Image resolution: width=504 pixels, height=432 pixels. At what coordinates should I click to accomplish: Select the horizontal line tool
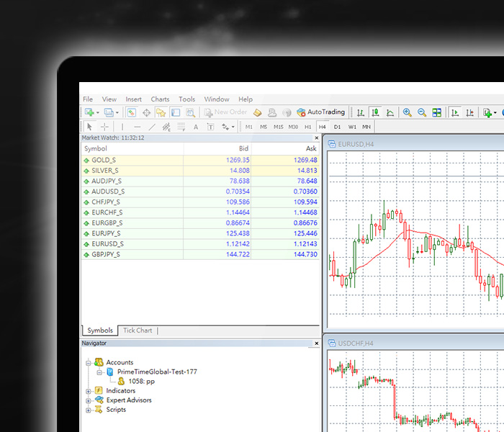(138, 127)
